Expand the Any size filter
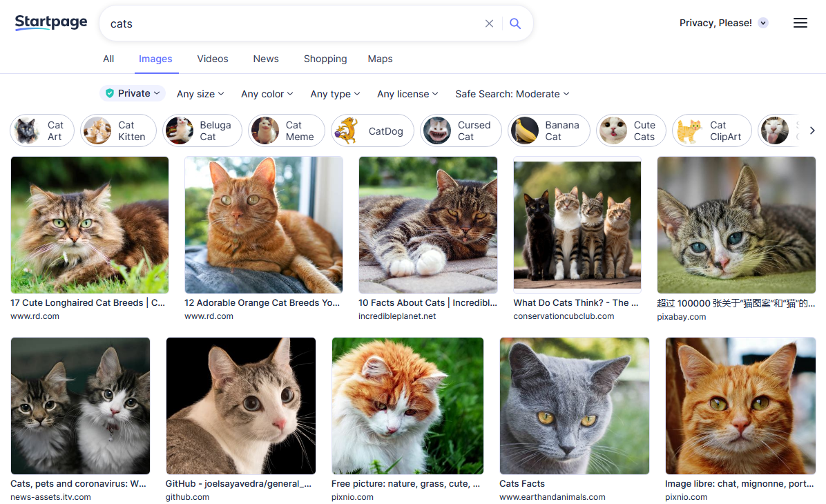Image resolution: width=826 pixels, height=504 pixels. pyautogui.click(x=200, y=93)
